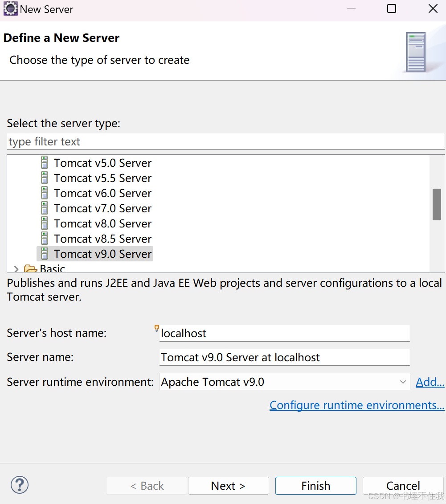This screenshot has height=504, width=446.
Task: Click the Server name field
Action: tap(285, 357)
